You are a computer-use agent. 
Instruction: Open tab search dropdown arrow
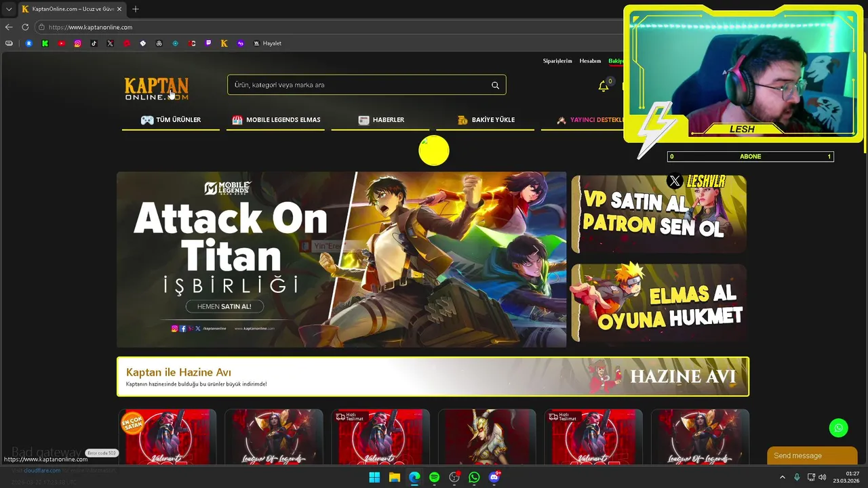tap(9, 9)
